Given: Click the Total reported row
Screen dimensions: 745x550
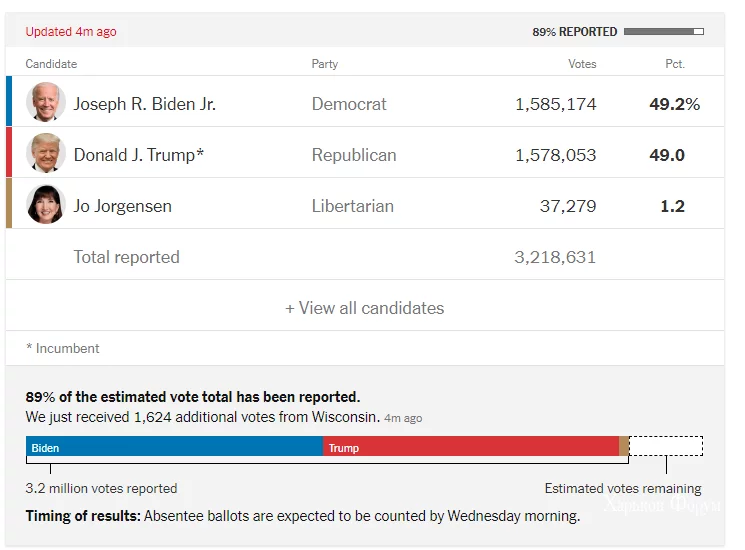Looking at the screenshot, I should tap(127, 257).
